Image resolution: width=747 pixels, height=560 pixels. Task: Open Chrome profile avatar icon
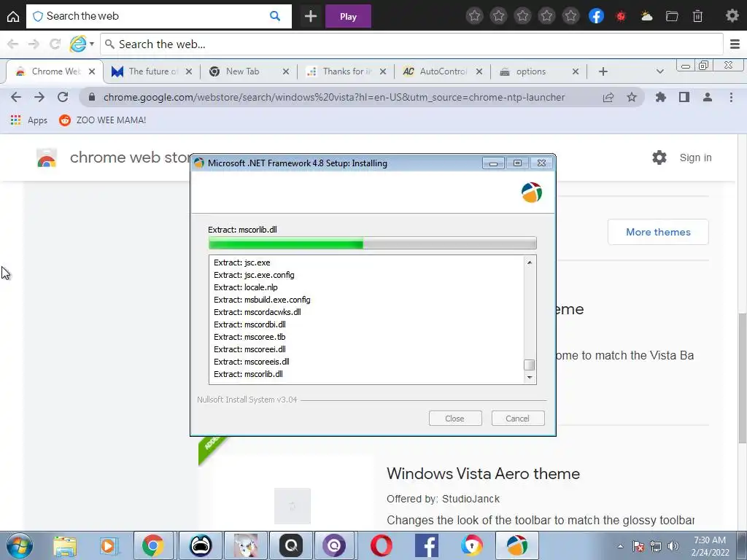coord(708,97)
